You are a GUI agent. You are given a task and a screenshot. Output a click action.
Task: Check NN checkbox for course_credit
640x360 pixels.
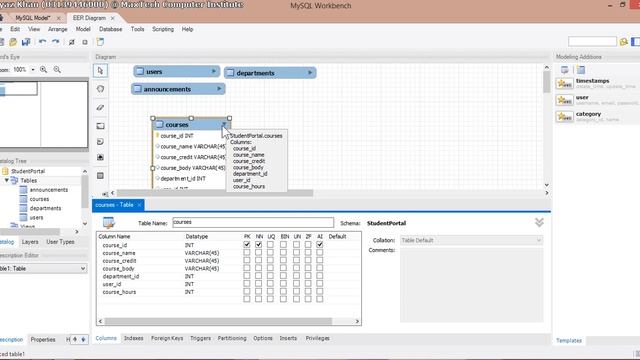(258, 260)
